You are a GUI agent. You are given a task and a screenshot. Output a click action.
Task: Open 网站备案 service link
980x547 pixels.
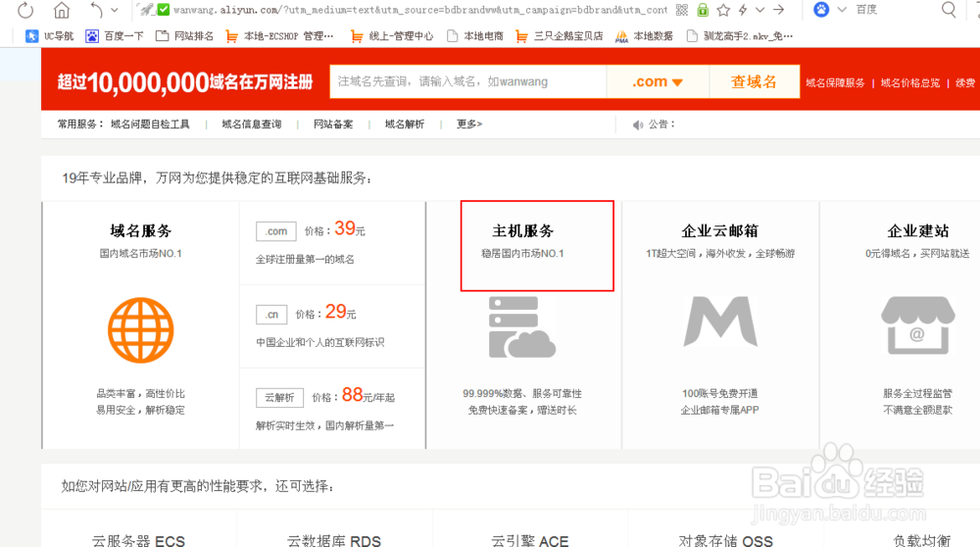point(333,124)
